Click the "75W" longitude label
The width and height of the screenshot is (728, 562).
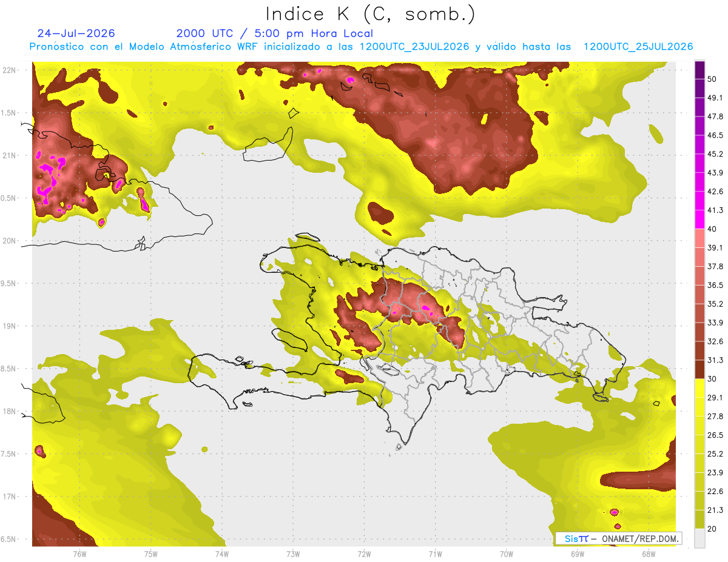[151, 554]
